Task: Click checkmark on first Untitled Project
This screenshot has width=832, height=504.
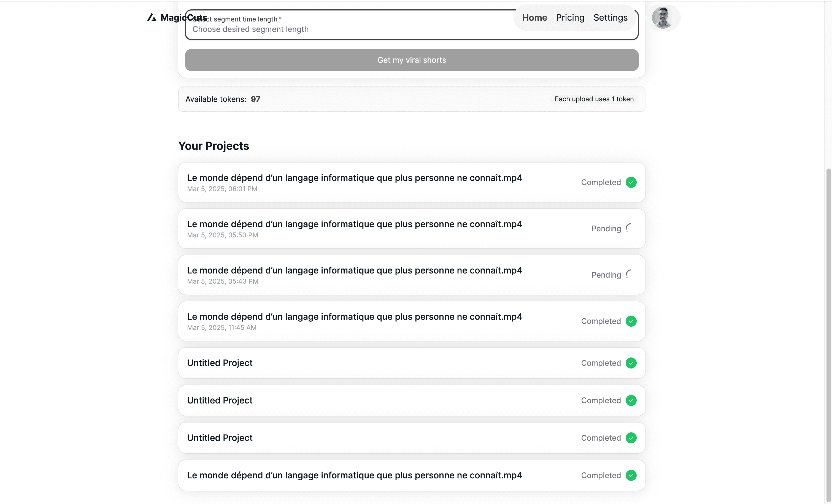Action: 631,363
